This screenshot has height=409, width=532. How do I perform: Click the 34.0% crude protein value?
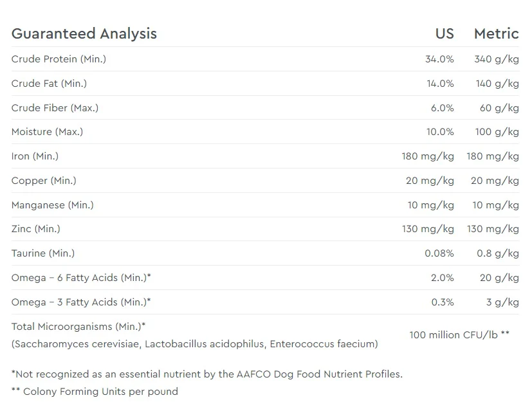point(439,59)
